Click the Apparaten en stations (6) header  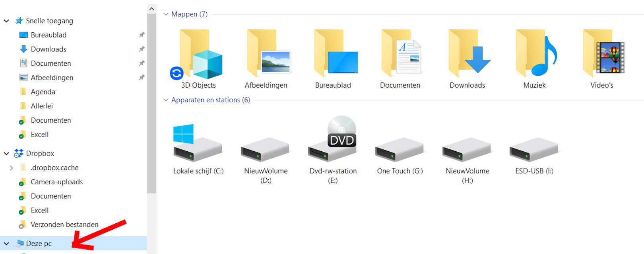coord(211,100)
